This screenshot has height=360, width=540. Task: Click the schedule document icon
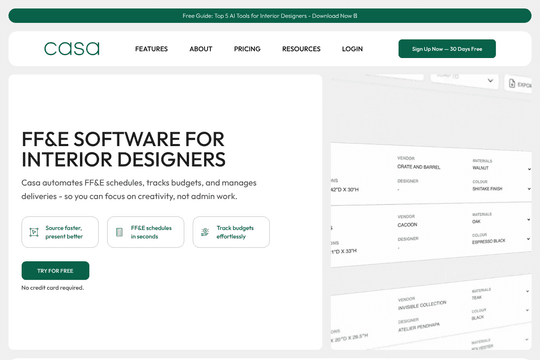tap(119, 232)
